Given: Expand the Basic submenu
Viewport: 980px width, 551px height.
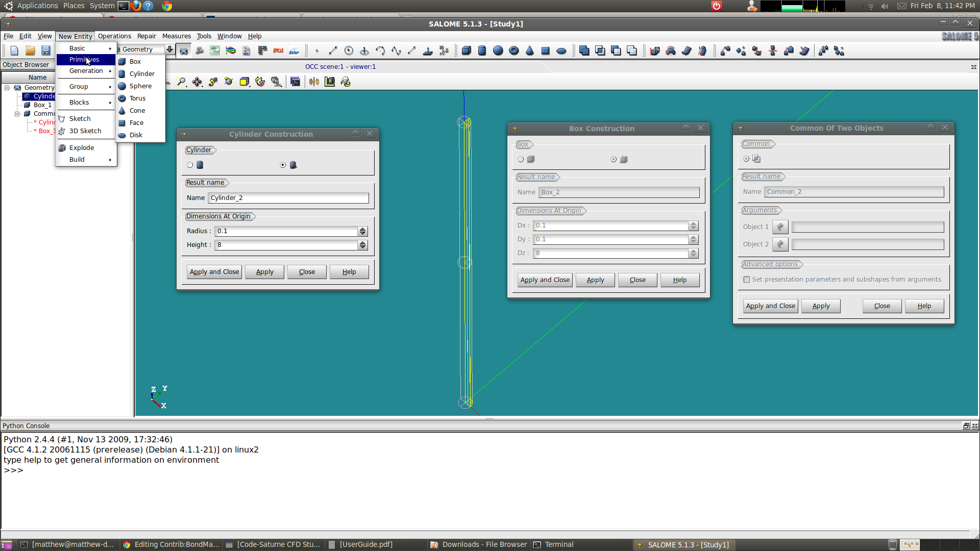Looking at the screenshot, I should tap(86, 48).
